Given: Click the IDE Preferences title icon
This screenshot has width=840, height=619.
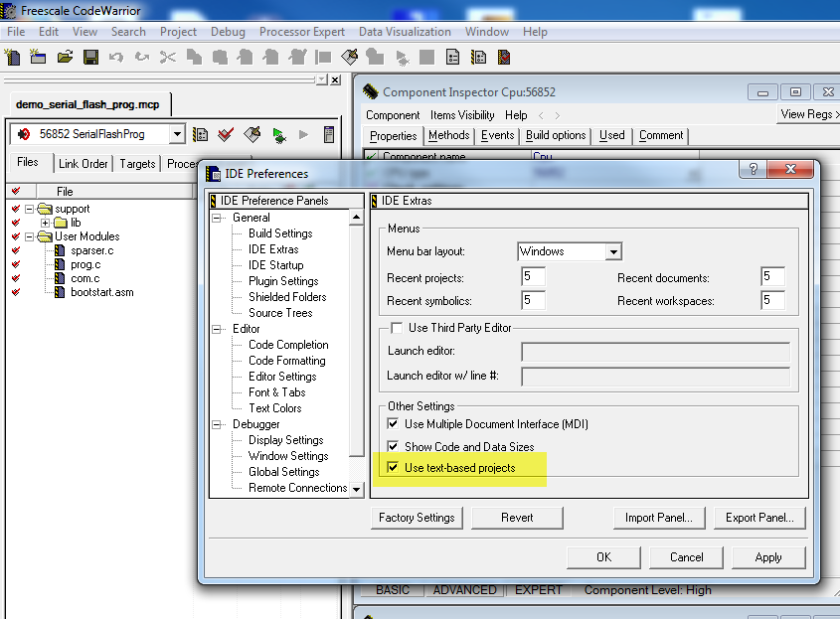Looking at the screenshot, I should pyautogui.click(x=213, y=174).
